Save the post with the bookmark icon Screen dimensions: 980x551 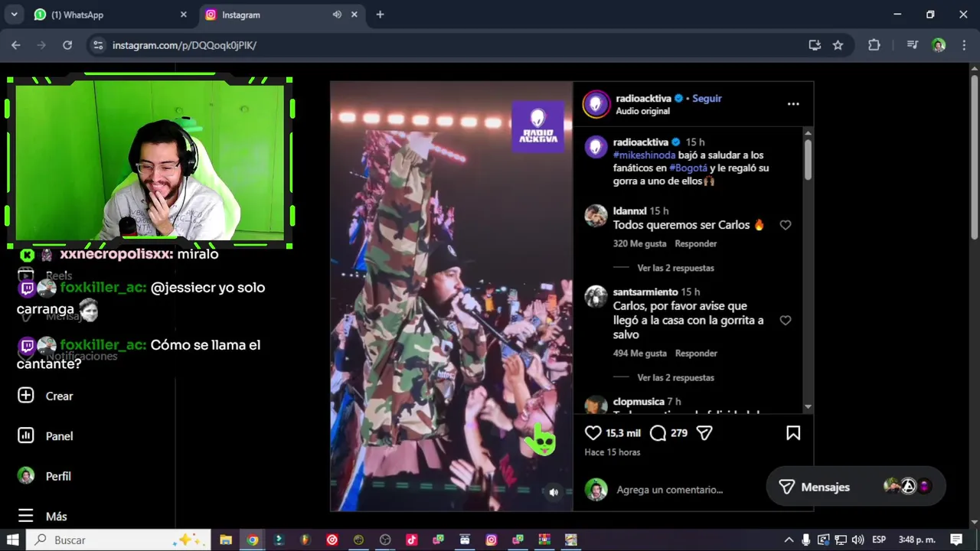793,433
